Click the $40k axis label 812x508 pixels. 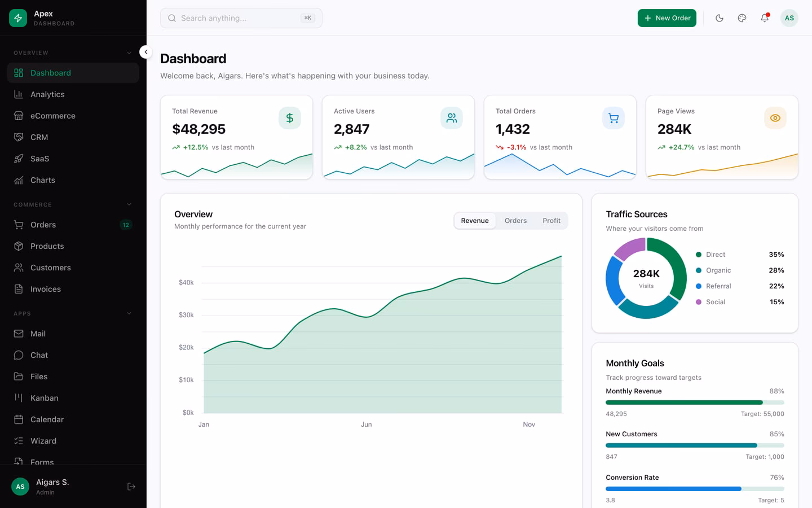tap(186, 282)
